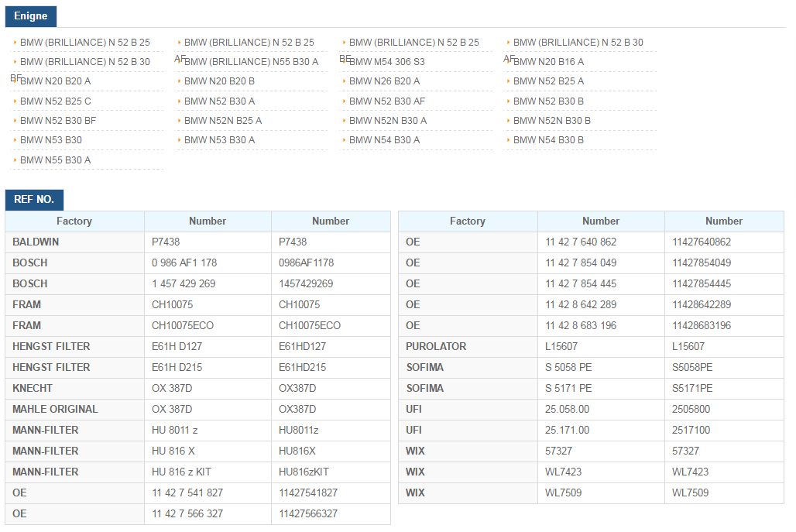This screenshot has height=532, width=796.
Task: Select the REF NO. section tab
Action: (x=34, y=200)
